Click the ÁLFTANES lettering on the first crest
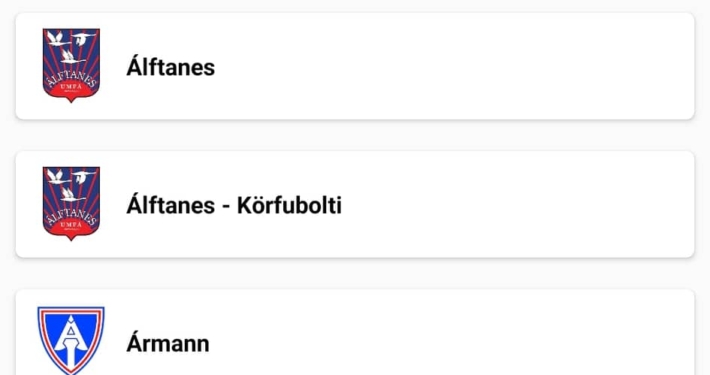 click(72, 77)
